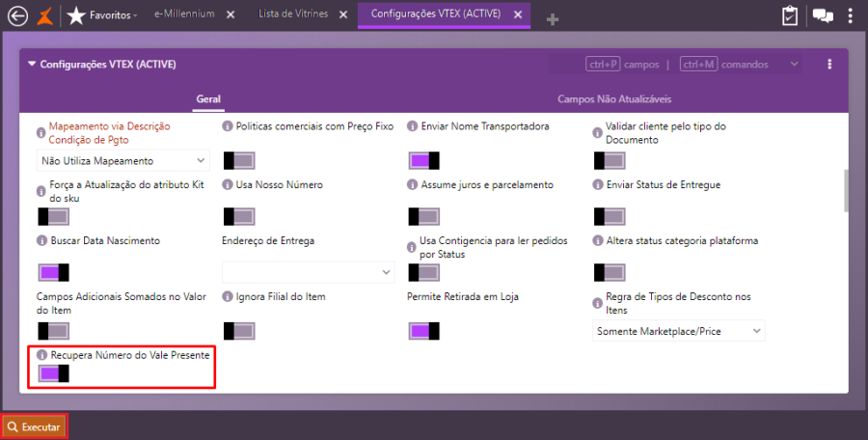
Task: Click the Favoritos star icon
Action: click(76, 15)
